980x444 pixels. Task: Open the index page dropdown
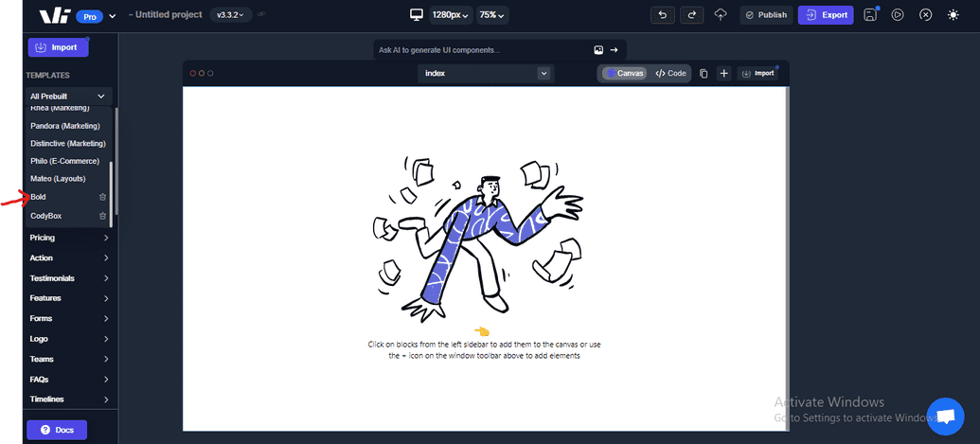coord(485,73)
